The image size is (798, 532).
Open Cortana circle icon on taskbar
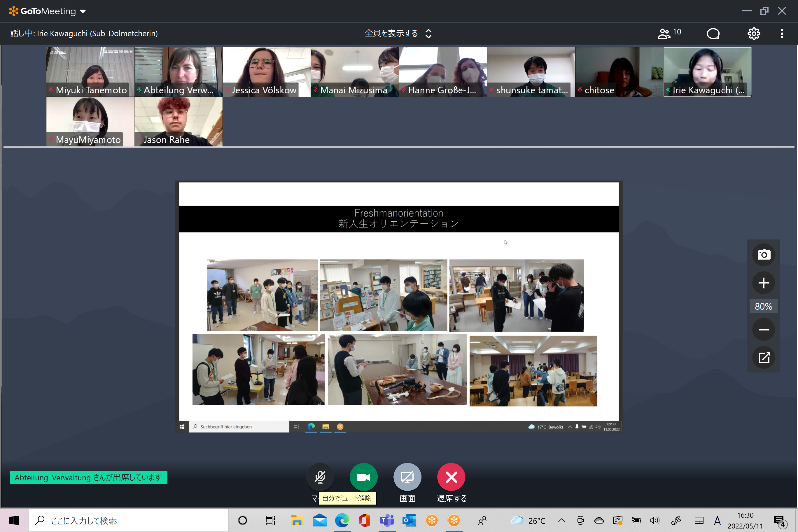pos(243,520)
